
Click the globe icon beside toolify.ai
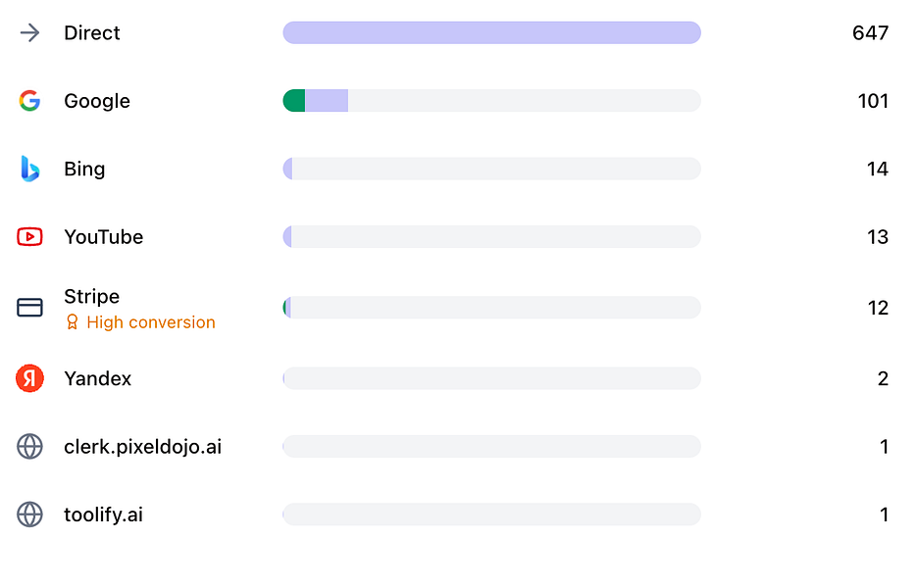pyautogui.click(x=30, y=514)
